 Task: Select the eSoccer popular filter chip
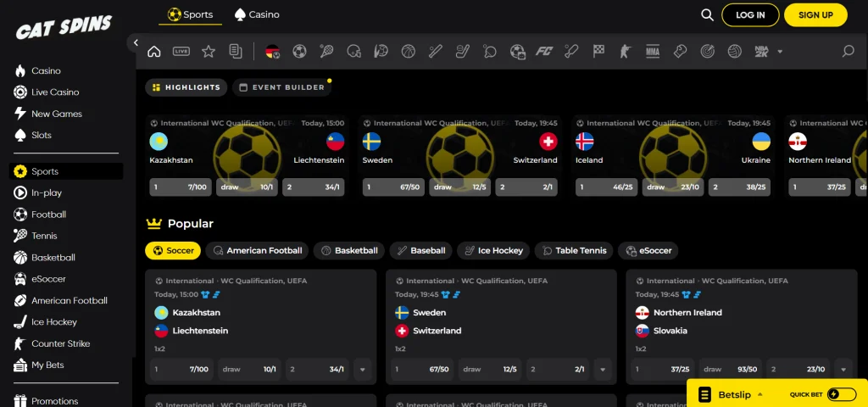[648, 251]
